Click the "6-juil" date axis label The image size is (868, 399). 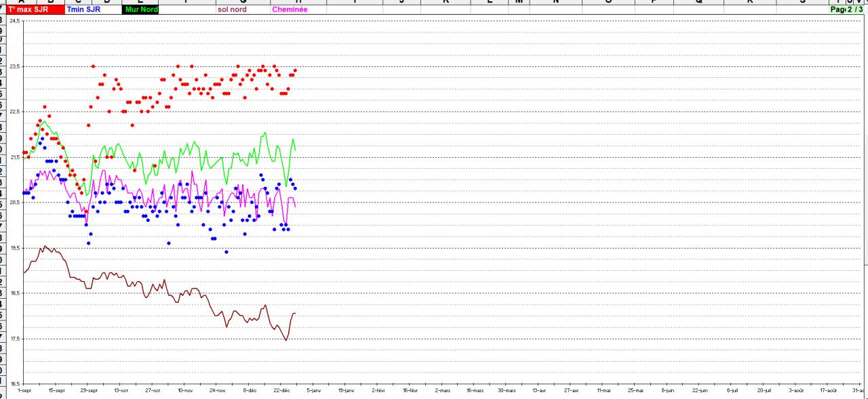coord(732,391)
